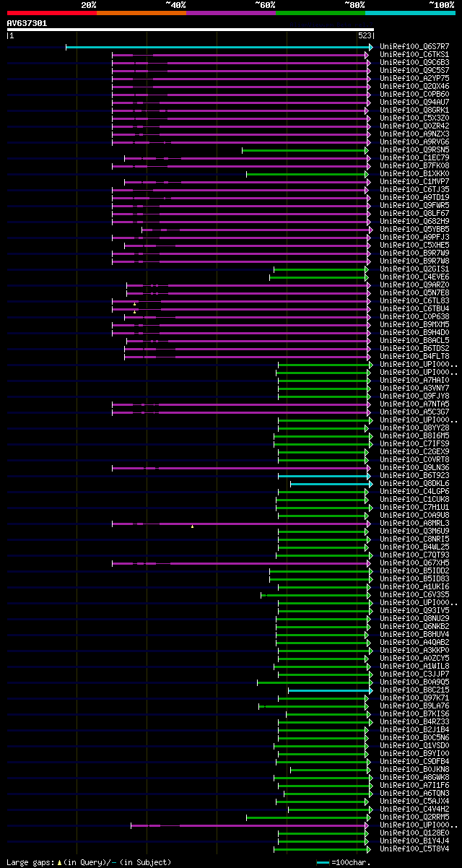Click the green alignment bar for Q9RSN5
This screenshot has height=868, width=462.
pyautogui.click(x=304, y=150)
